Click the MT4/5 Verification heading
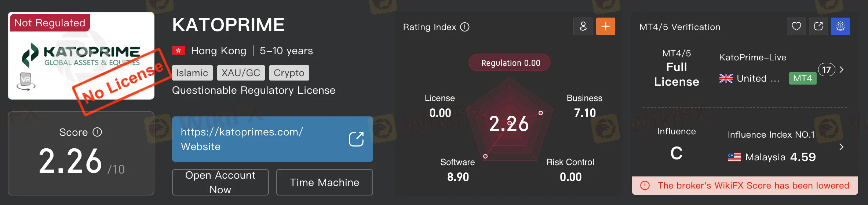 tap(680, 27)
